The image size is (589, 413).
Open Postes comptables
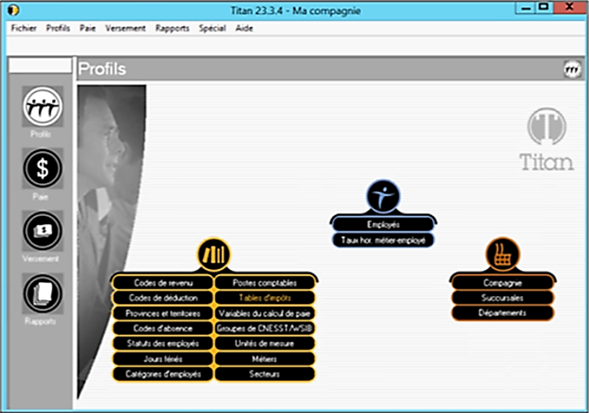tap(264, 283)
